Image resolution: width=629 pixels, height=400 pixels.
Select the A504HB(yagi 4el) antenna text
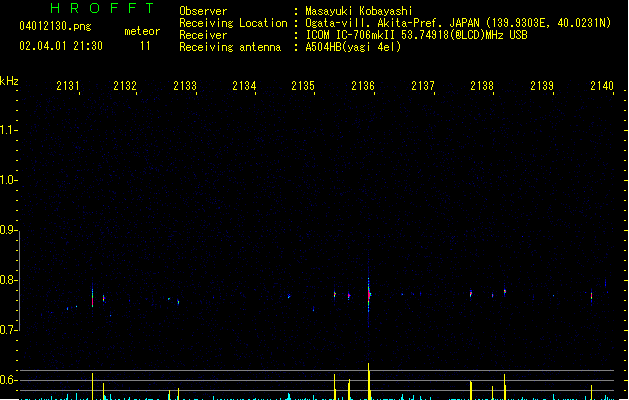(353, 47)
